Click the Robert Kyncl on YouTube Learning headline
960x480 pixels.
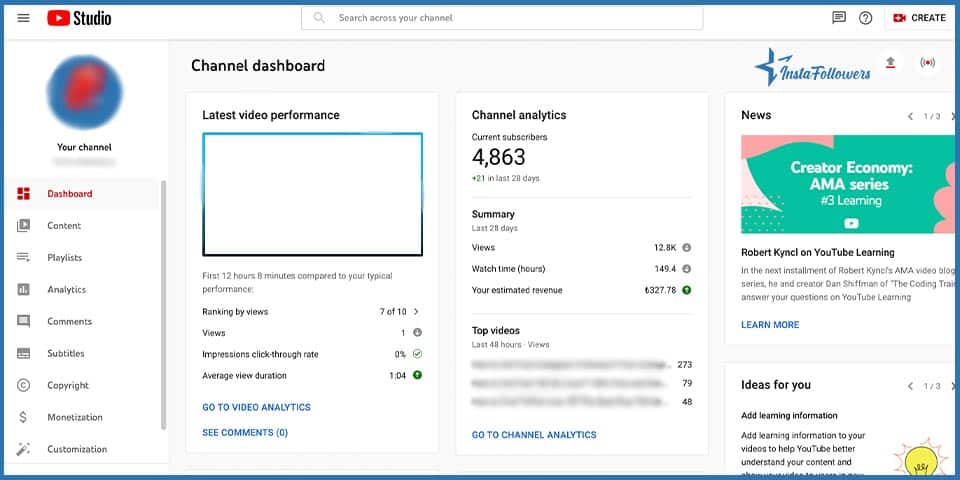[x=818, y=252]
